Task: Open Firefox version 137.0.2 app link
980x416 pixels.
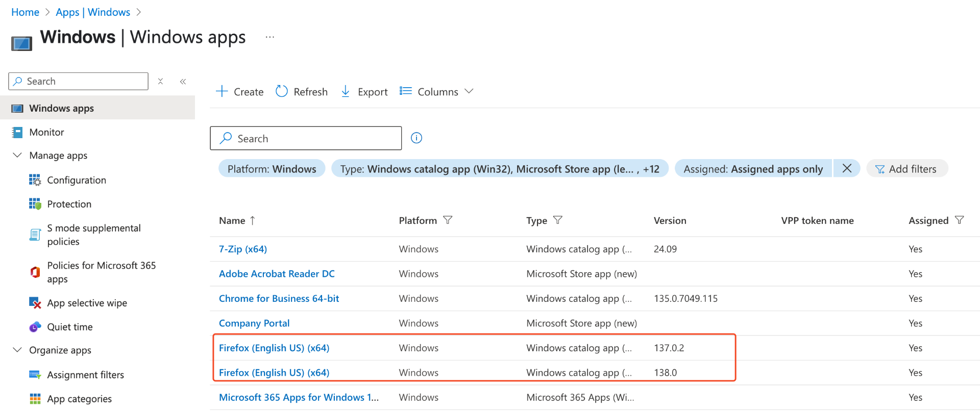Action: point(274,348)
